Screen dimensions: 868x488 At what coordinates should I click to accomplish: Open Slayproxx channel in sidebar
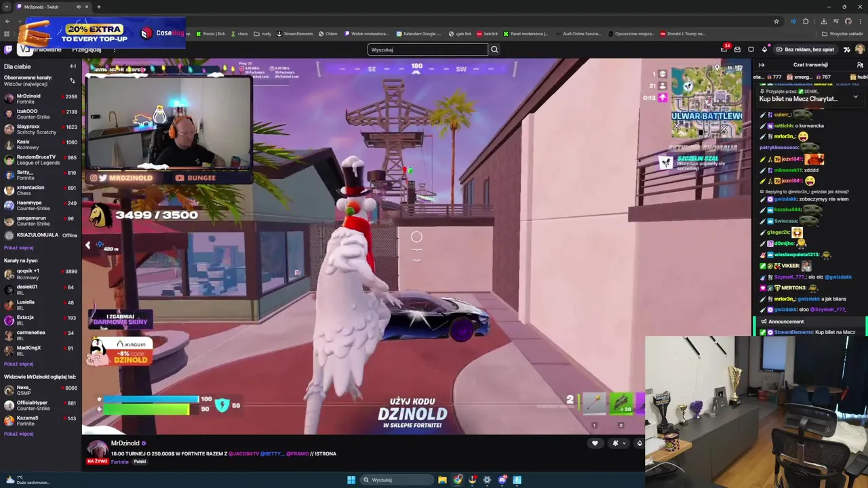tap(40, 129)
